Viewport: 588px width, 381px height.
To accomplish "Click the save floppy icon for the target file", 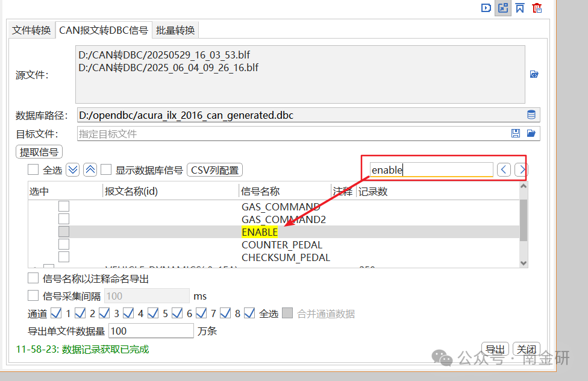I will pyautogui.click(x=516, y=133).
